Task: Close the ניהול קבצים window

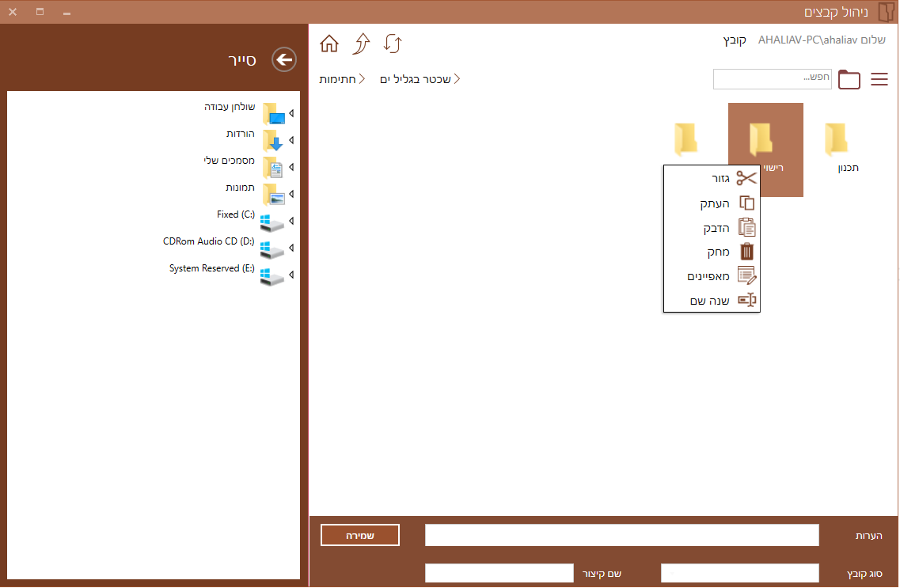Action: tap(13, 11)
